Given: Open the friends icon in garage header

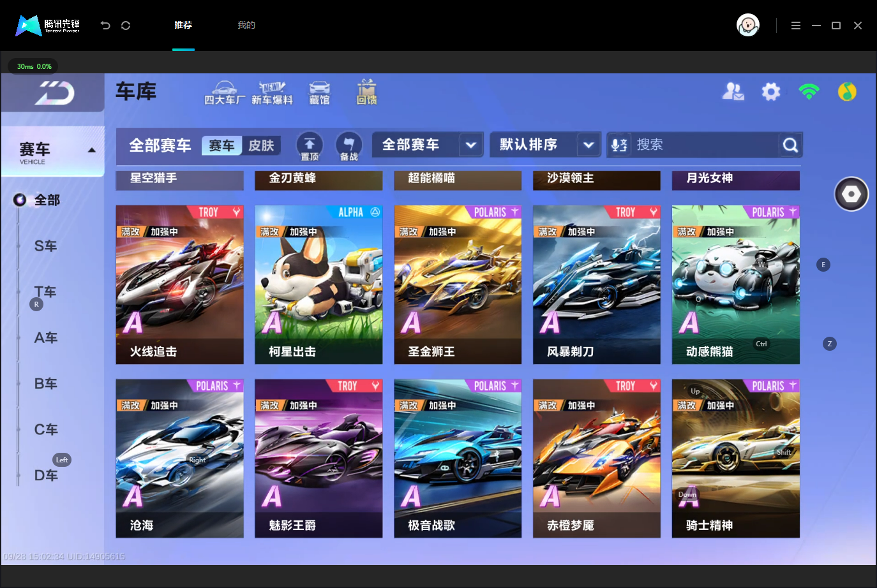Looking at the screenshot, I should point(733,92).
